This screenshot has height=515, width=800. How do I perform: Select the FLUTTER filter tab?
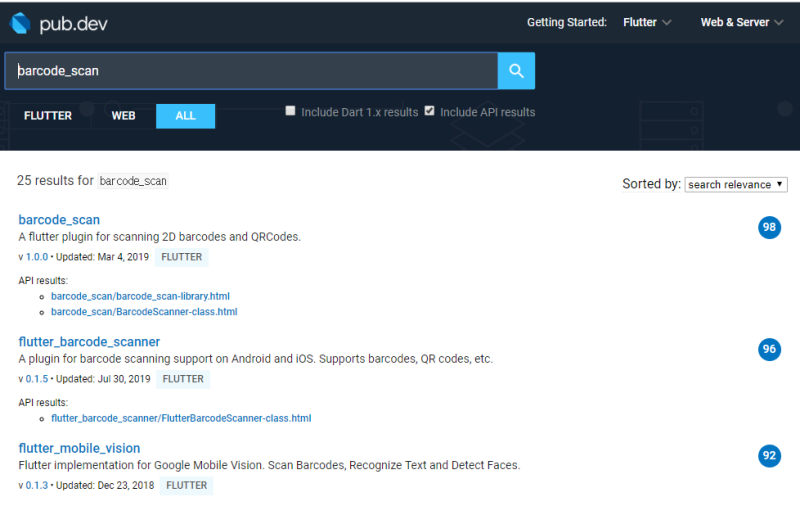click(x=48, y=116)
